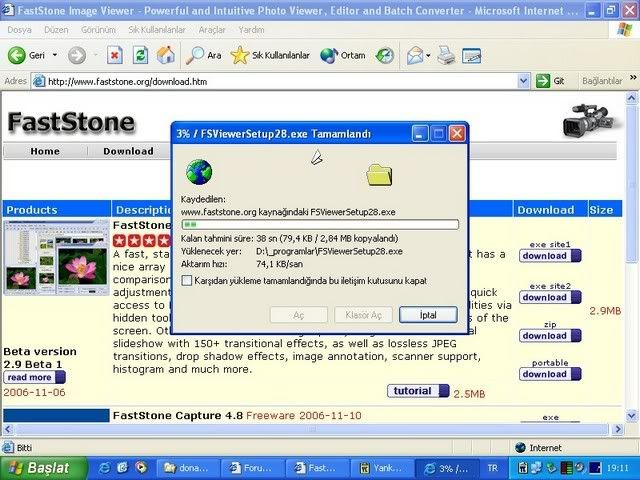
Task: Refresh the page with the green arrows icon
Action: pyautogui.click(x=140, y=55)
